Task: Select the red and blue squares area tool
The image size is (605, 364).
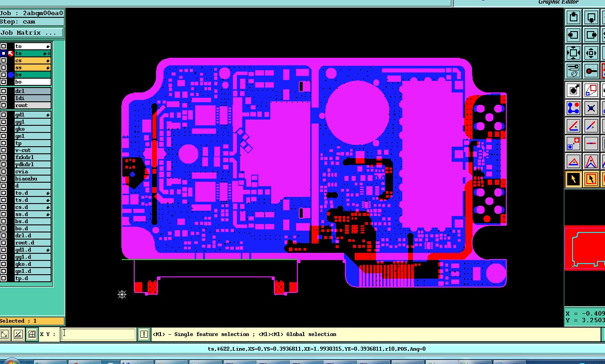Action: pyautogui.click(x=591, y=91)
